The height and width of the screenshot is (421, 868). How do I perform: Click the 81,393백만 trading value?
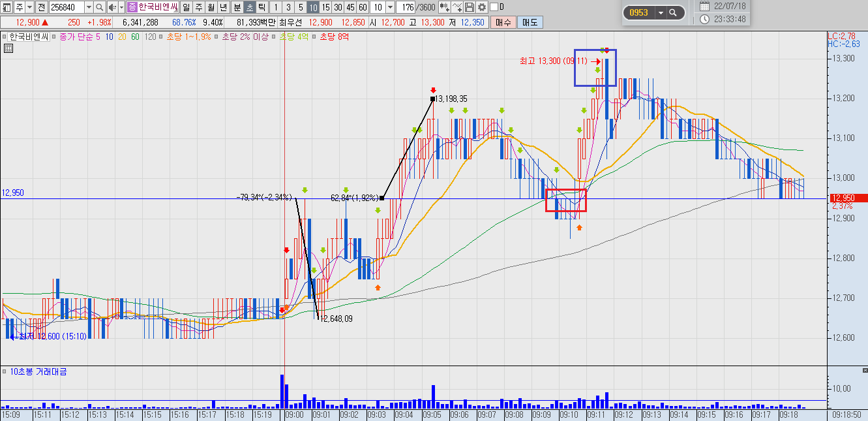(x=256, y=22)
